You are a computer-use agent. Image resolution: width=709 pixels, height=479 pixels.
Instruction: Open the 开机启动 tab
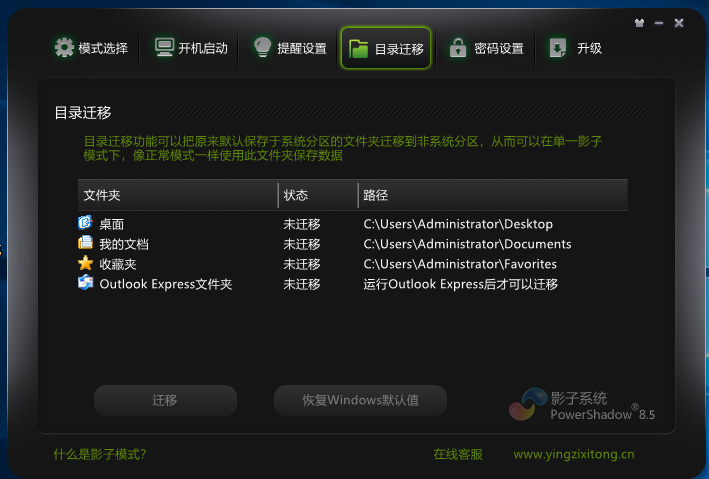click(x=191, y=48)
